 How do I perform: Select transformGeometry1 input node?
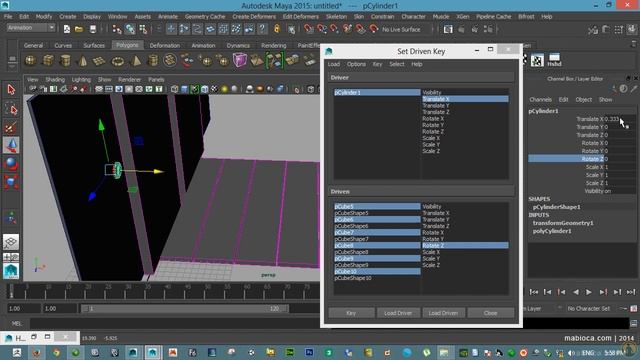coord(563,223)
